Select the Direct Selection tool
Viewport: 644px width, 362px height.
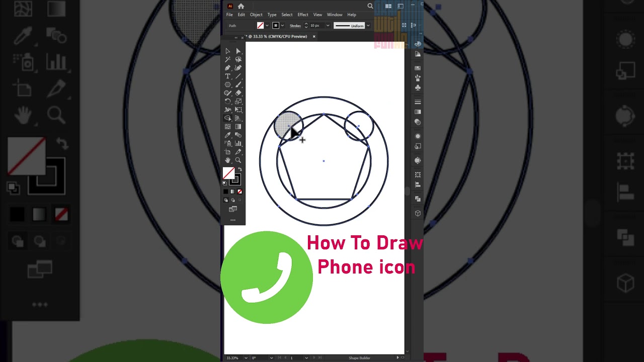(x=238, y=51)
